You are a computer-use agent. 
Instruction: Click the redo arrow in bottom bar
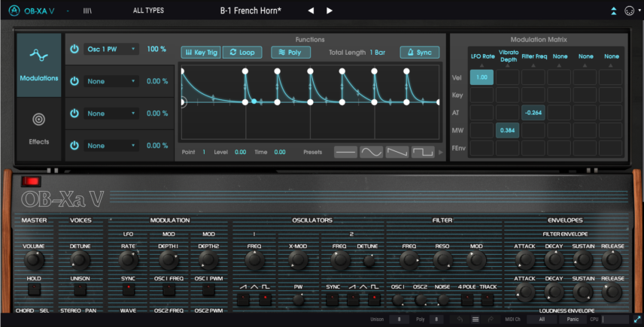pyautogui.click(x=491, y=319)
